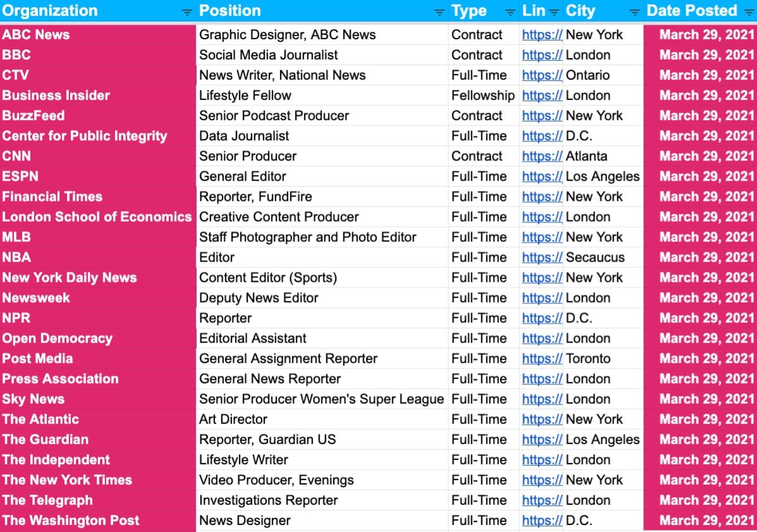
Task: Open The Washington Post News Designer link
Action: (x=542, y=520)
